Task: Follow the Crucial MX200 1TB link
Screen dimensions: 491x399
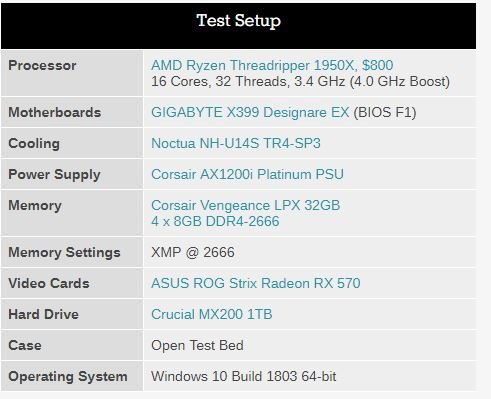Action: [x=212, y=314]
